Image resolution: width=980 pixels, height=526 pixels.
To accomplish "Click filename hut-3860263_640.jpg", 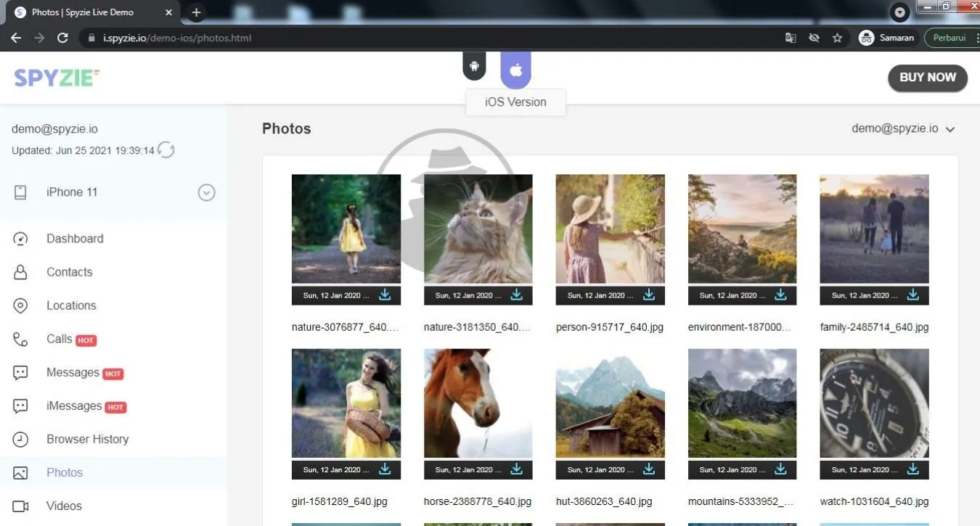I will 604,501.
